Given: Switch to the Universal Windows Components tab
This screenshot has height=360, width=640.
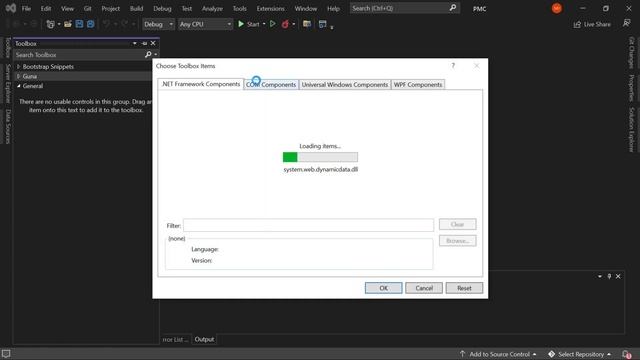Looking at the screenshot, I should pyautogui.click(x=345, y=84).
